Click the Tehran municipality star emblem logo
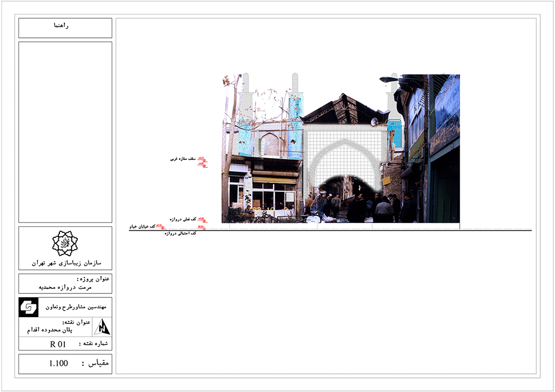The image size is (555, 392). click(65, 243)
